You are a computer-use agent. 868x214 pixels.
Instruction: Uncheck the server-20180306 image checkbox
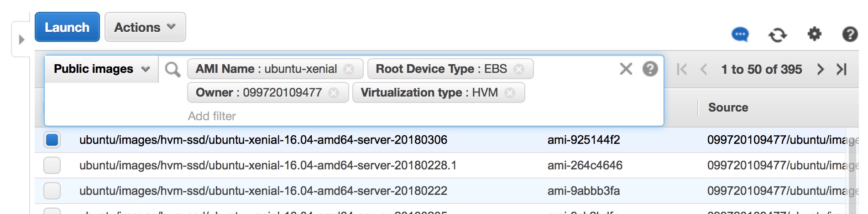click(x=52, y=140)
